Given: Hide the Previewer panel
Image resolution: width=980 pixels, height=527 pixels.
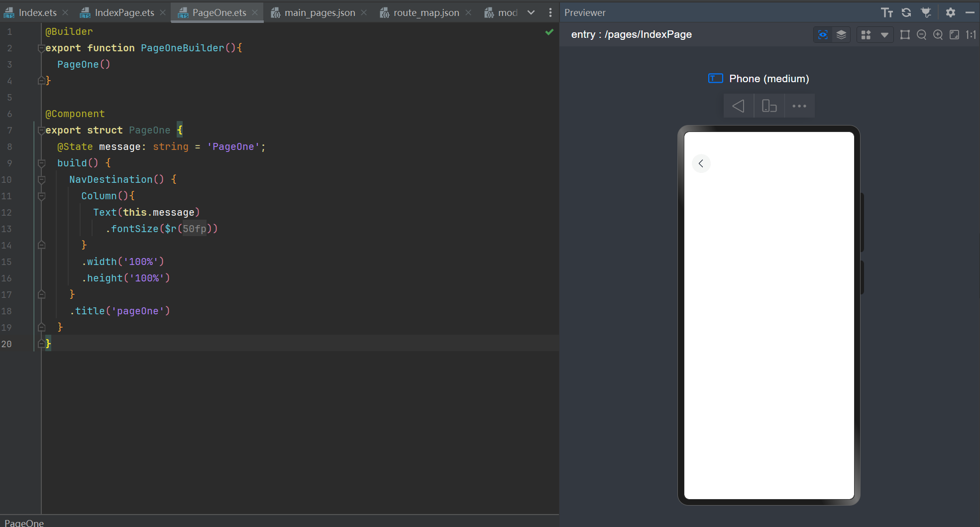Looking at the screenshot, I should point(970,12).
